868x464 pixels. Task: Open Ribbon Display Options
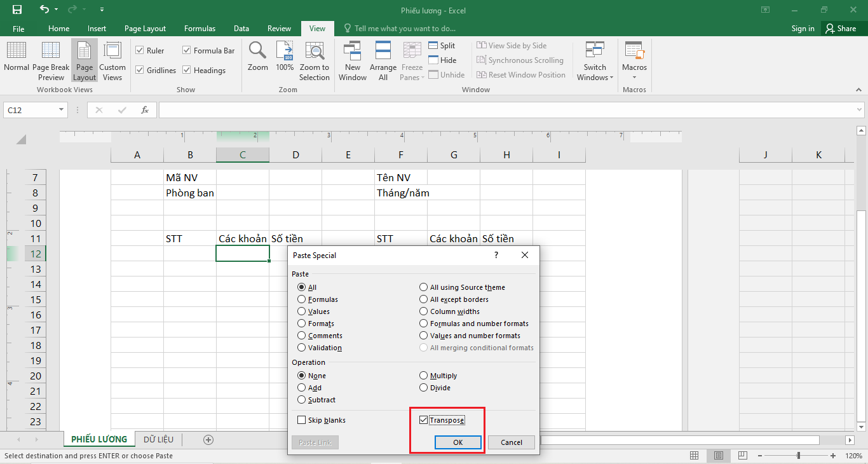pyautogui.click(x=766, y=10)
